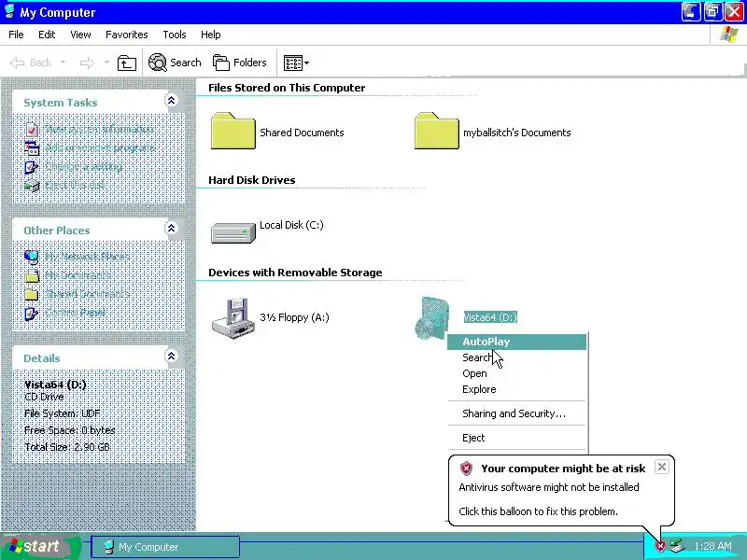Viewport: 747px width, 560px height.
Task: Click the Search toolbar button
Action: (x=175, y=63)
